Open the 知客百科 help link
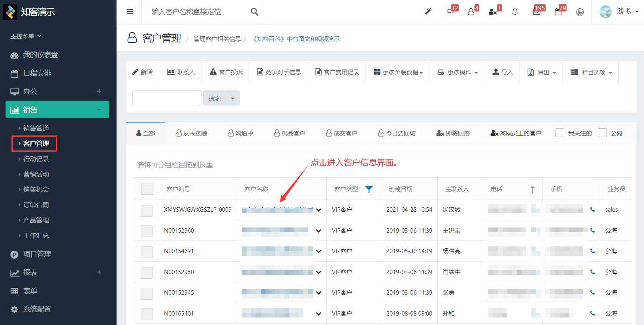Image resolution: width=644 pixels, height=325 pixels. 296,39
